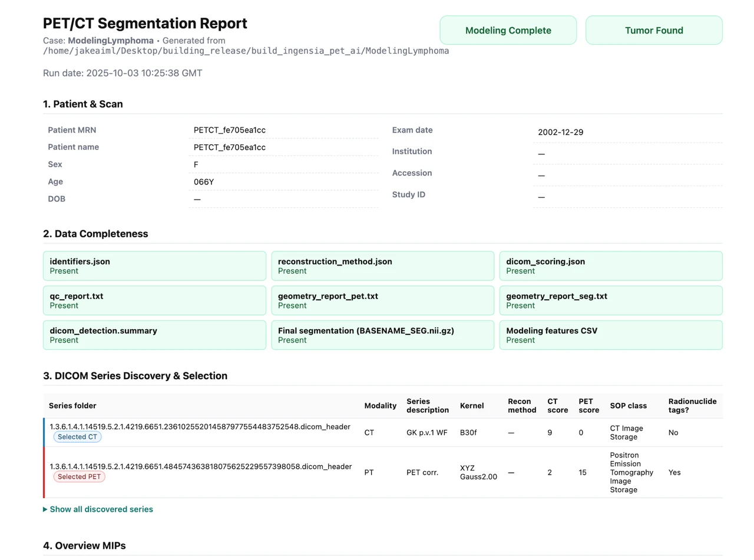Screen dimensions: 754x560
Task: Click the "Tumor Found" status badge
Action: (654, 30)
